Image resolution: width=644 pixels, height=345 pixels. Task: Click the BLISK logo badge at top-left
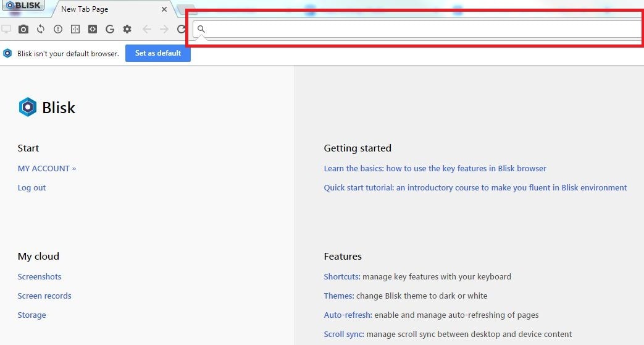[22, 6]
